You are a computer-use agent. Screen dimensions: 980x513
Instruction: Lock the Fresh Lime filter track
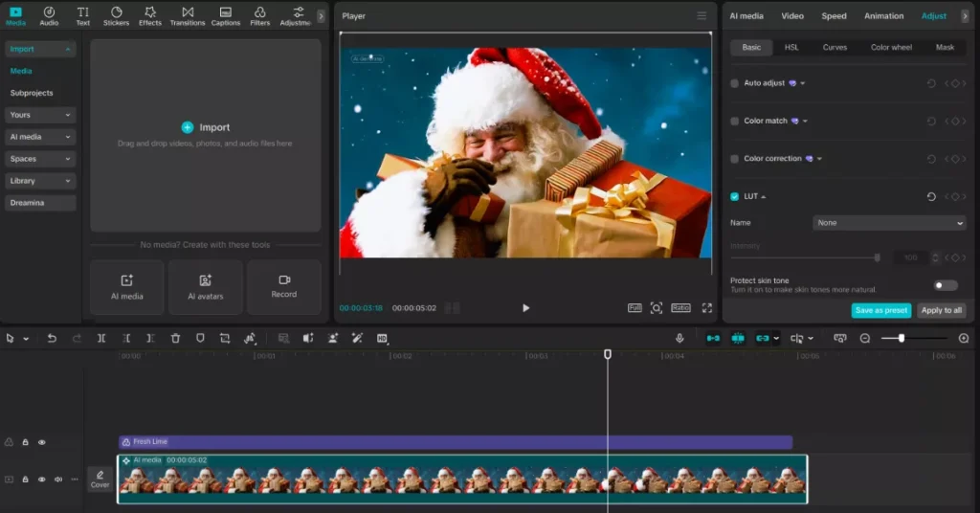26,442
